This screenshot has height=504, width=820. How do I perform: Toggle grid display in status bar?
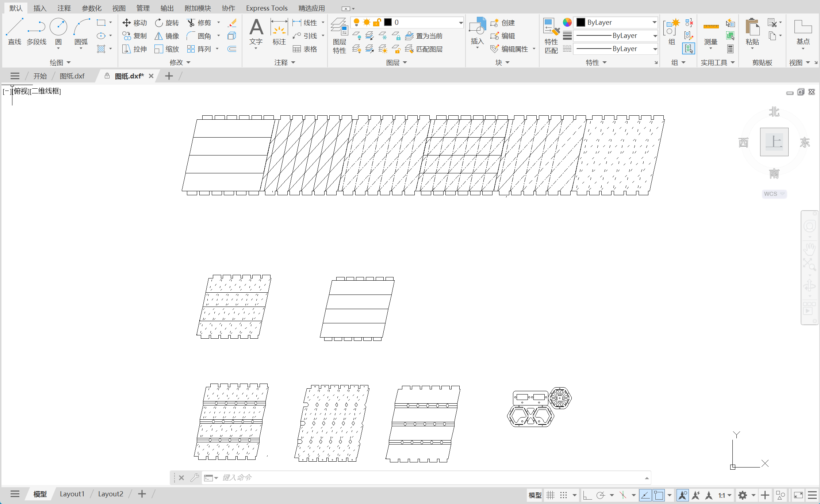click(x=550, y=495)
